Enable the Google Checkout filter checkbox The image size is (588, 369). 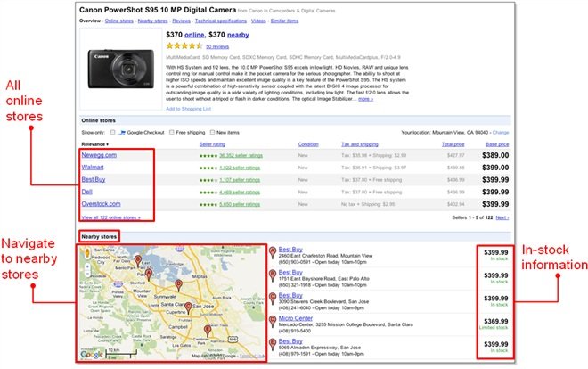[112, 132]
